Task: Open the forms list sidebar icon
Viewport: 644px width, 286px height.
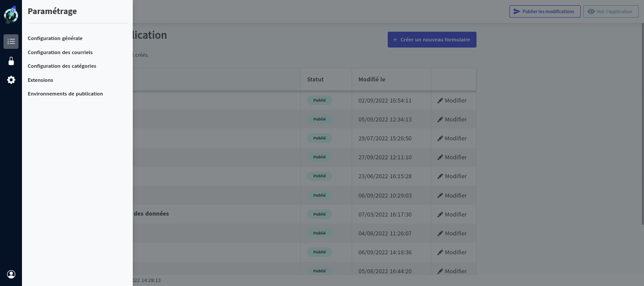Action: (11, 41)
